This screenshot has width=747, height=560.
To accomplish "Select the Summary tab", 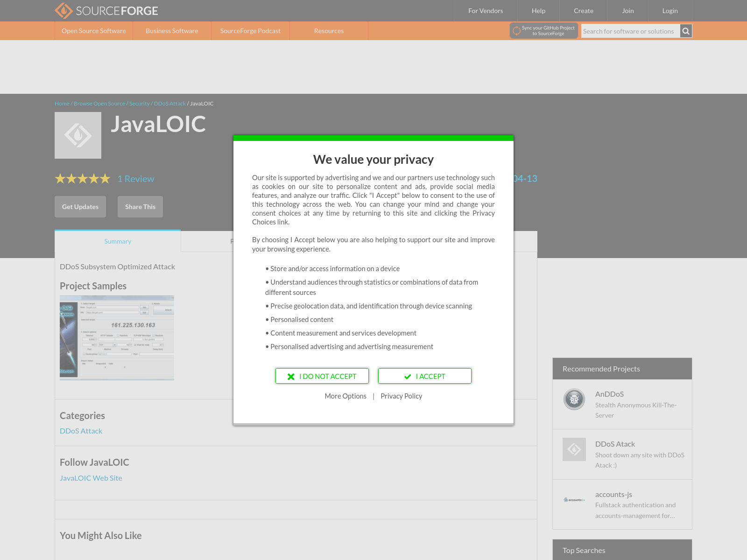I will [x=118, y=241].
